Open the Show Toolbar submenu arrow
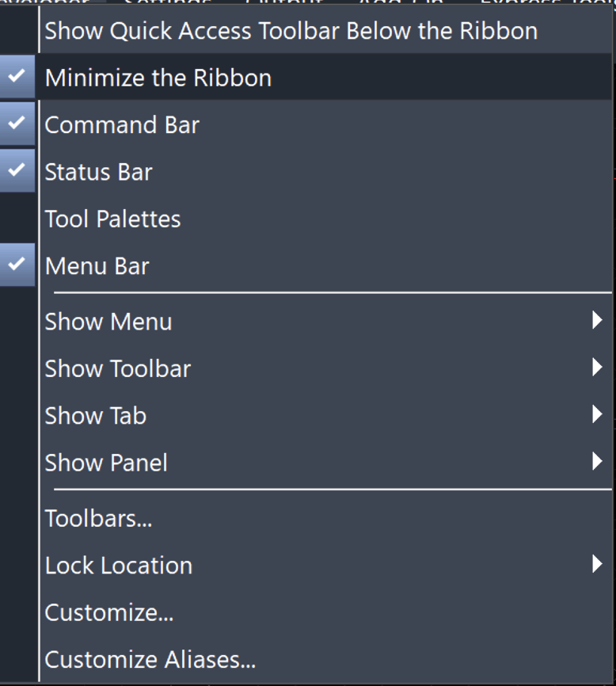 click(597, 368)
